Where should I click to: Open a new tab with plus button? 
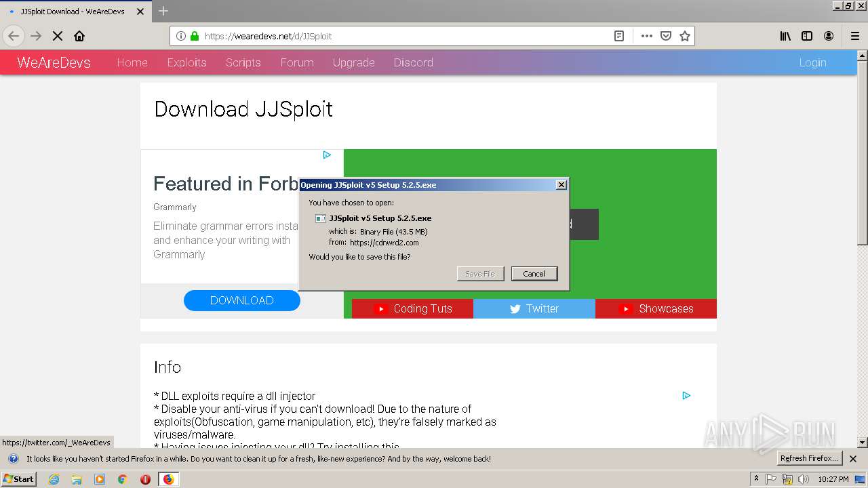click(163, 11)
